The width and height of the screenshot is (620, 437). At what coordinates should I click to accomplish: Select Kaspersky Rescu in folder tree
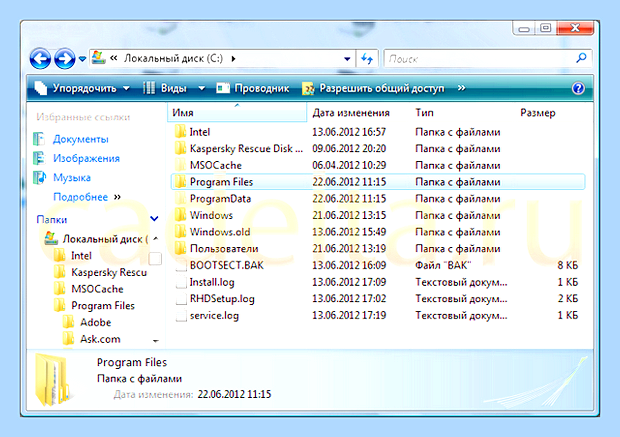(109, 272)
